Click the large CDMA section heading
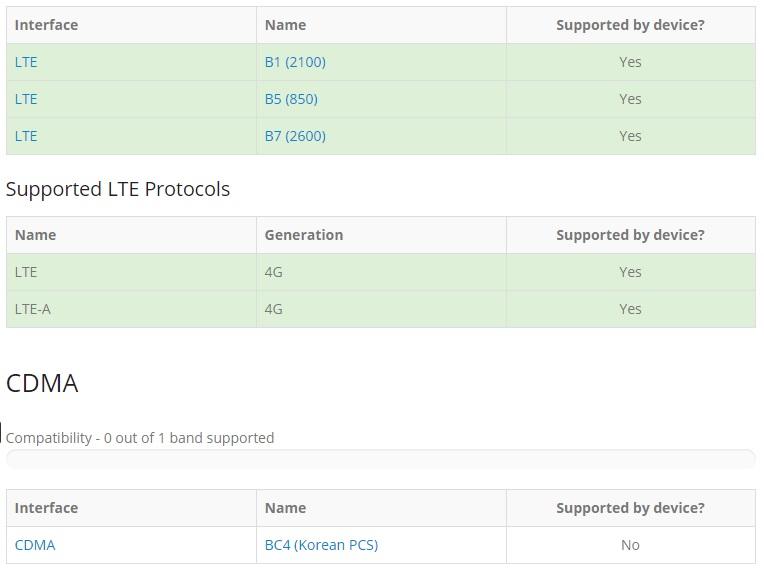This screenshot has height=571, width=764. point(42,383)
